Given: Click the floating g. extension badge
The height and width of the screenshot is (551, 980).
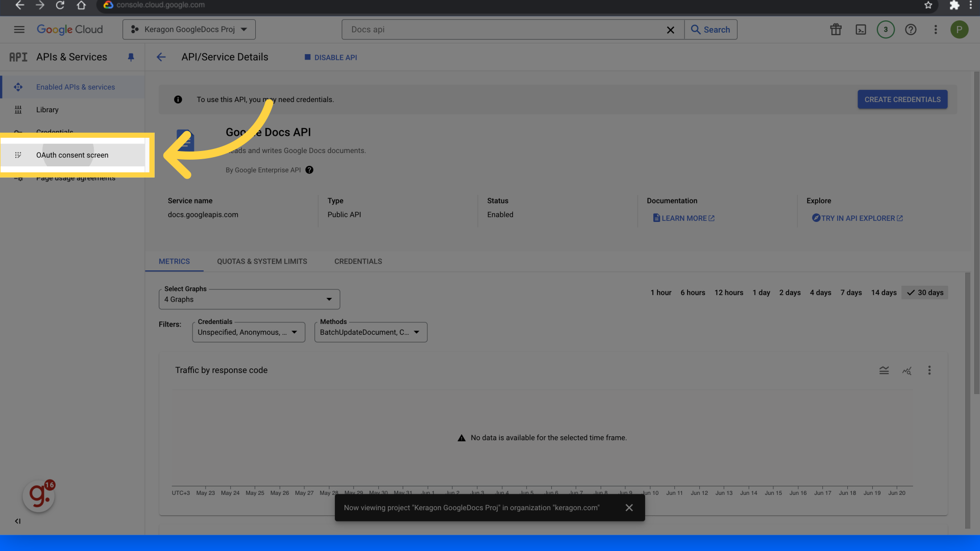Looking at the screenshot, I should pyautogui.click(x=39, y=495).
